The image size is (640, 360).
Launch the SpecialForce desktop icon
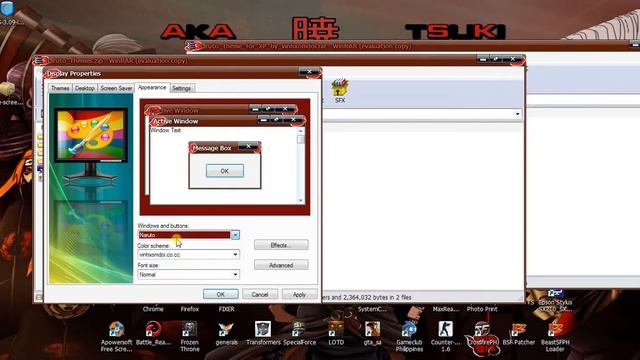tap(299, 333)
